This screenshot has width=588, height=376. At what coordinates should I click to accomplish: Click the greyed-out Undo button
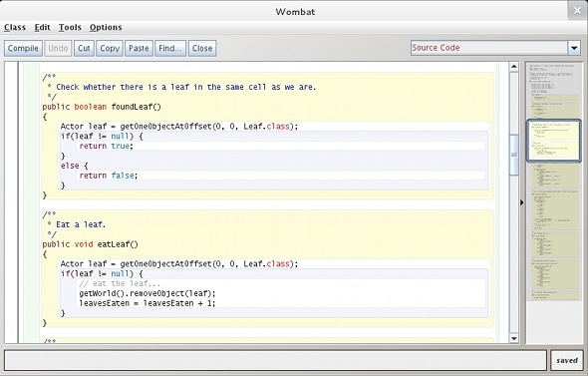click(58, 49)
